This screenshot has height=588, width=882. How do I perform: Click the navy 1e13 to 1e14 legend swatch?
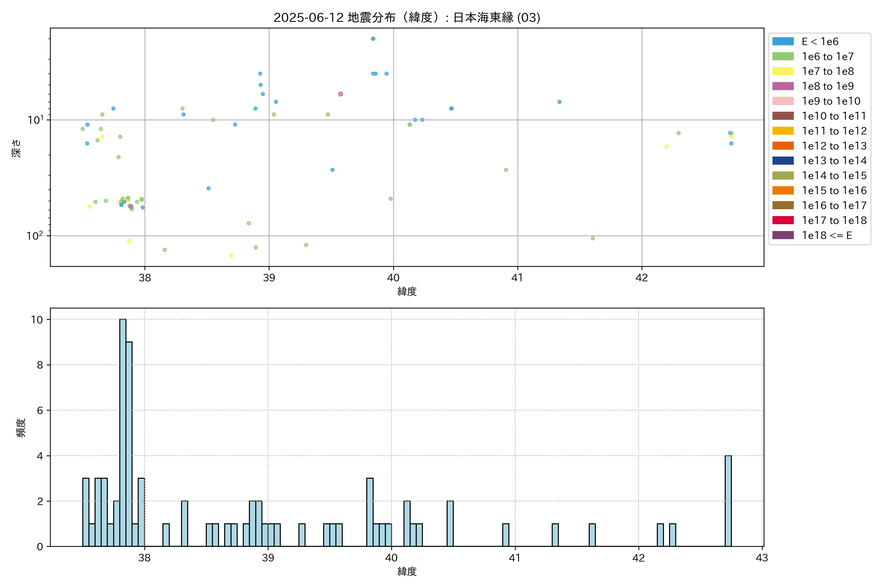coord(783,161)
